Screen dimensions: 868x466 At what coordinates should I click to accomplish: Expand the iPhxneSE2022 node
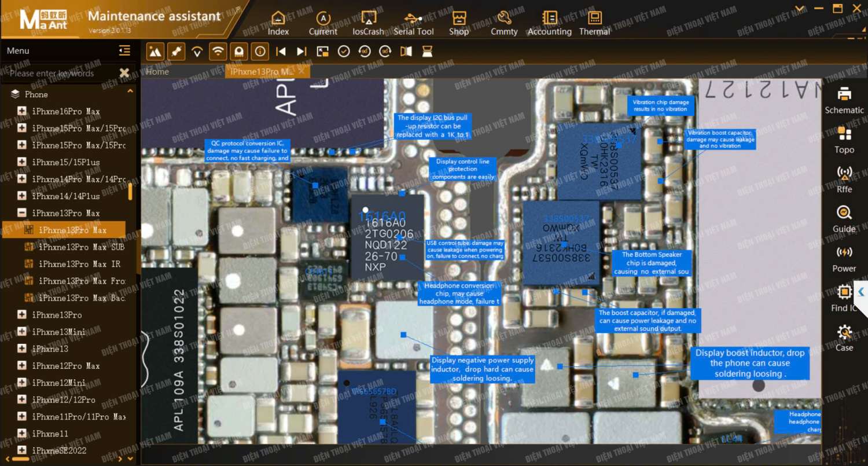[22, 450]
